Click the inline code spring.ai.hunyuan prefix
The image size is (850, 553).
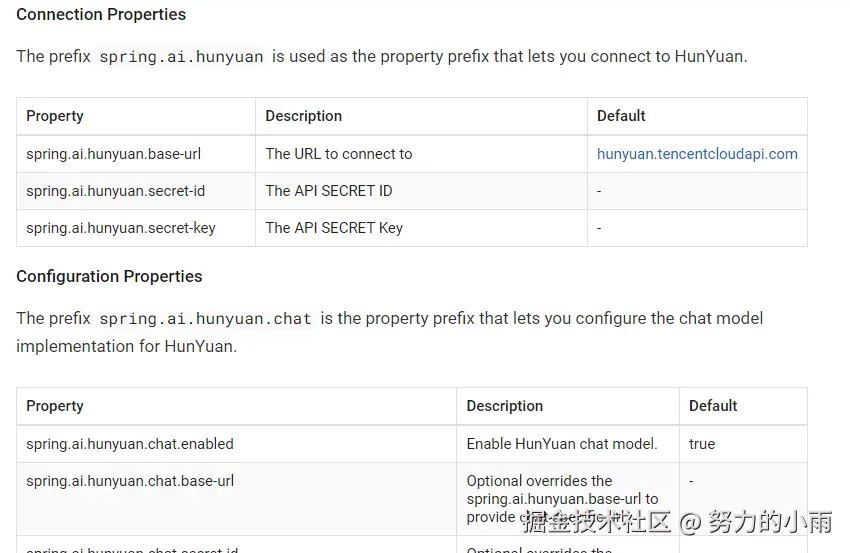[181, 57]
